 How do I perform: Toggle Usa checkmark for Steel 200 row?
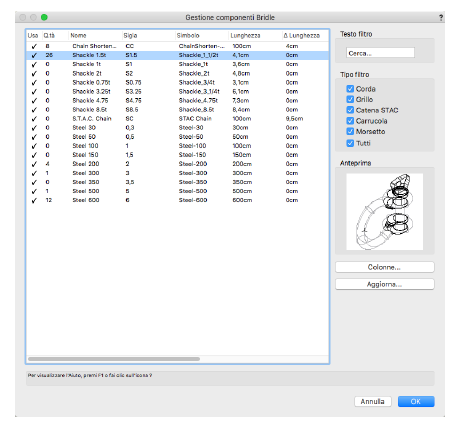[x=34, y=164]
